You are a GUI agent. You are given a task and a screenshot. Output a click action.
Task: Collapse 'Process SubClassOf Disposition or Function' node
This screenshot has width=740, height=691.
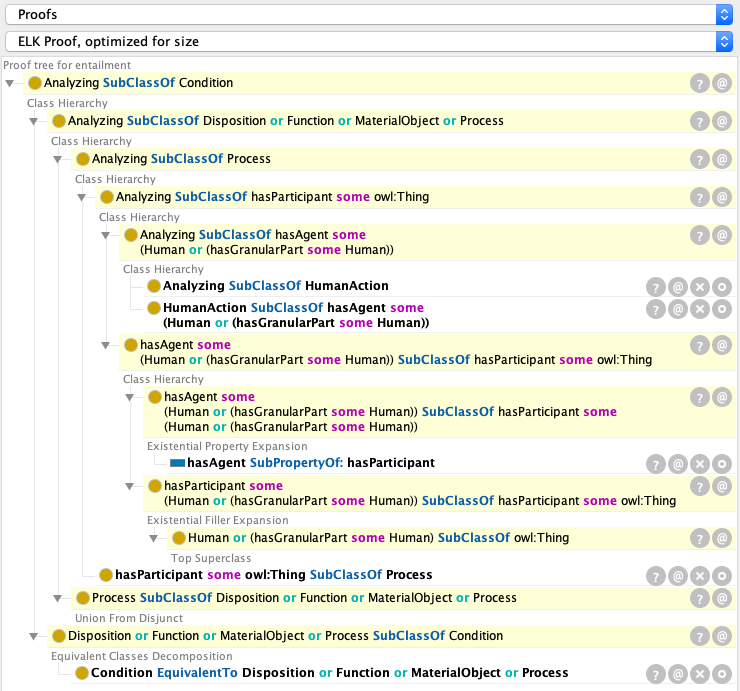click(x=58, y=598)
